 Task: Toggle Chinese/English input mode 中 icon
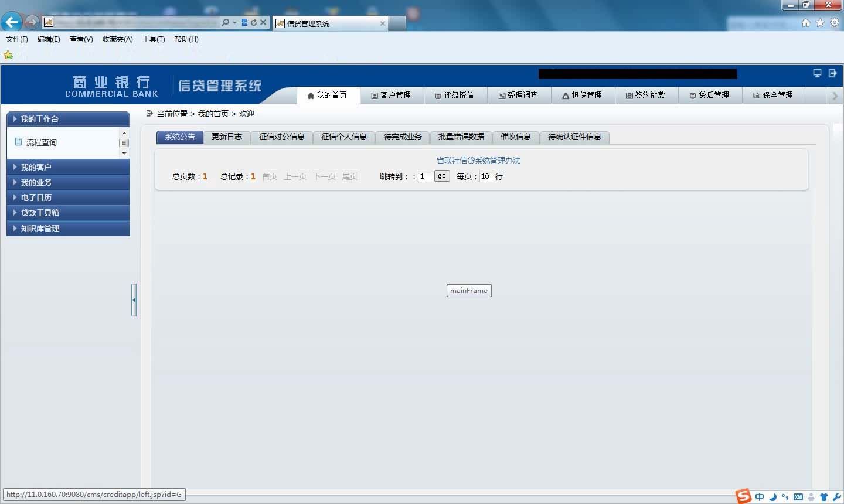pos(760,497)
